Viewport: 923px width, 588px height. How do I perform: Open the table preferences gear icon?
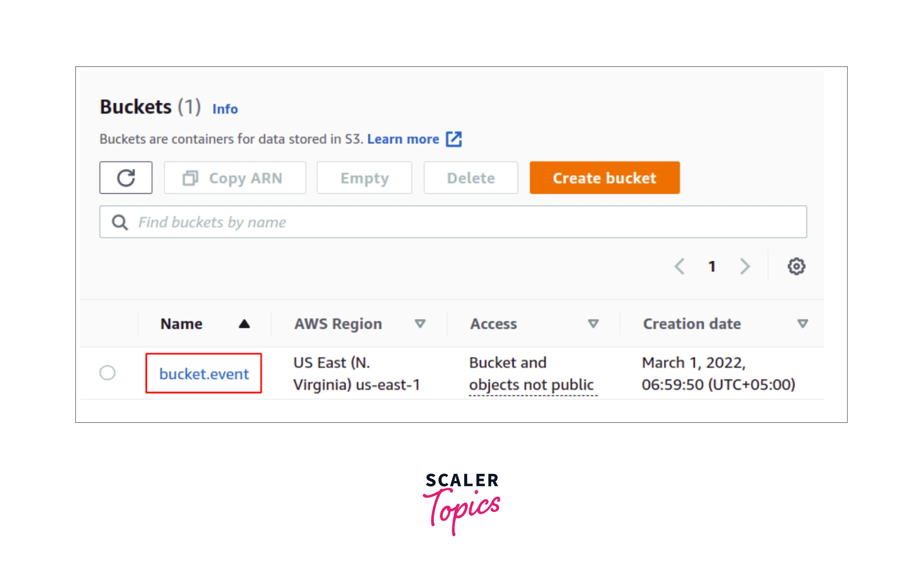[796, 267]
